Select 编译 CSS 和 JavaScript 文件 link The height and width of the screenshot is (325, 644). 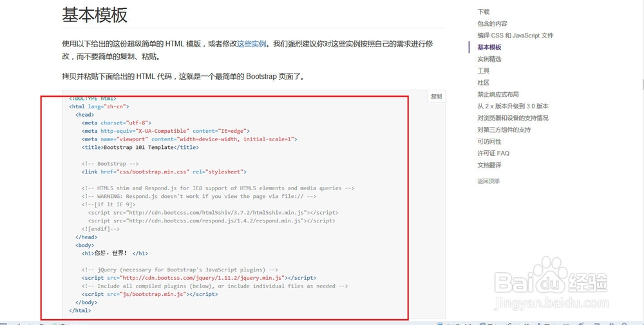[x=515, y=36]
